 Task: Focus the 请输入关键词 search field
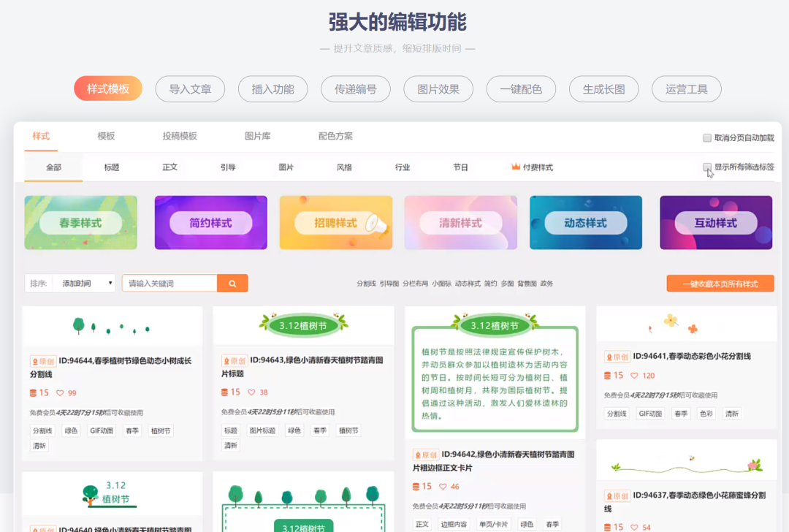pyautogui.click(x=169, y=284)
